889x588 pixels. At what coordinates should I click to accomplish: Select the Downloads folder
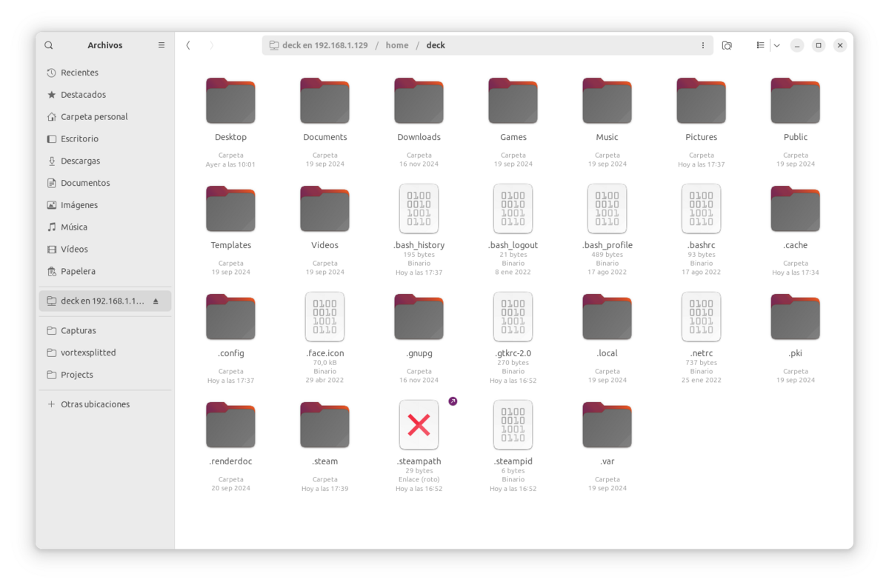pos(419,101)
